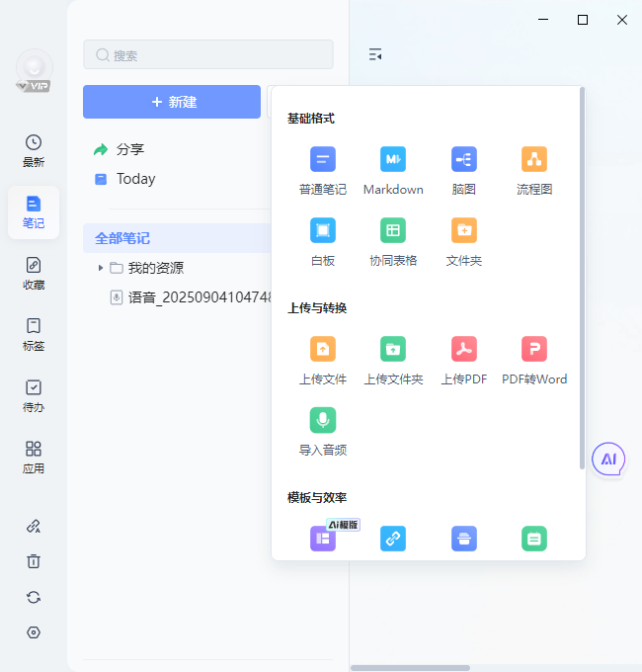Select the 我的资源 folder
Image resolution: width=642 pixels, height=672 pixels.
pos(147,268)
